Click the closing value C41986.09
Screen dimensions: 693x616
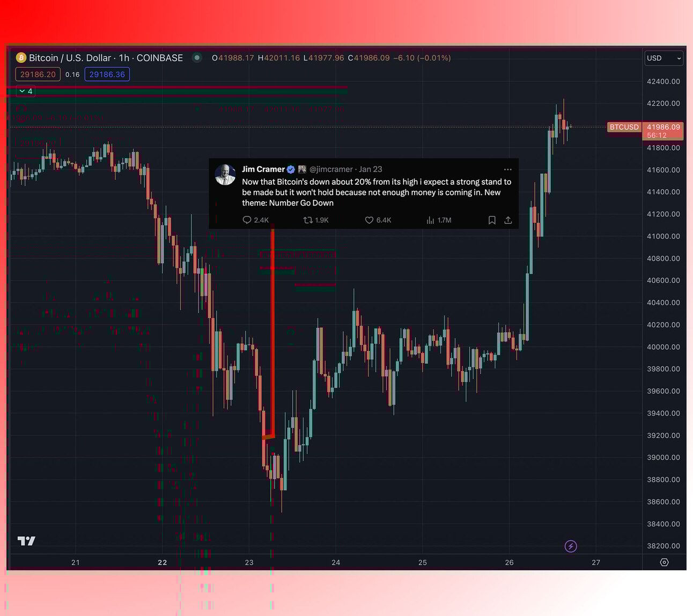(369, 58)
